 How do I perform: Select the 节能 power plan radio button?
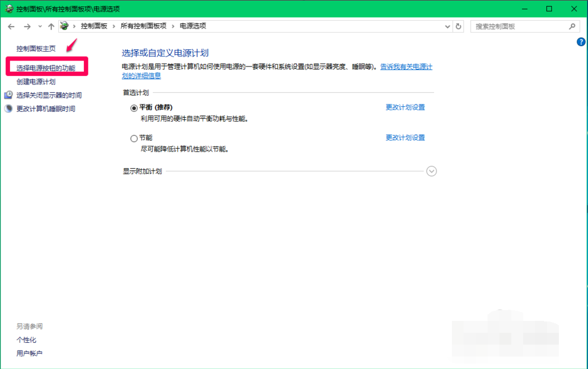[x=134, y=138]
